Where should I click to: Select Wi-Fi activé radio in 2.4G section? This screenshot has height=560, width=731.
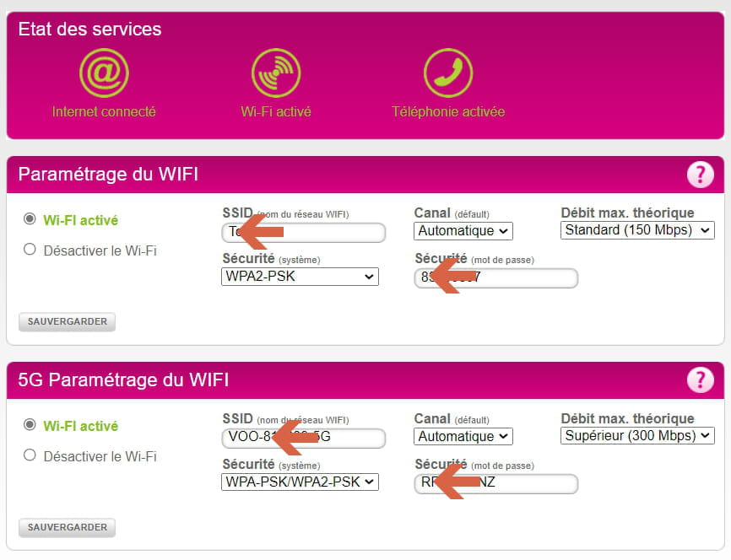(30, 219)
